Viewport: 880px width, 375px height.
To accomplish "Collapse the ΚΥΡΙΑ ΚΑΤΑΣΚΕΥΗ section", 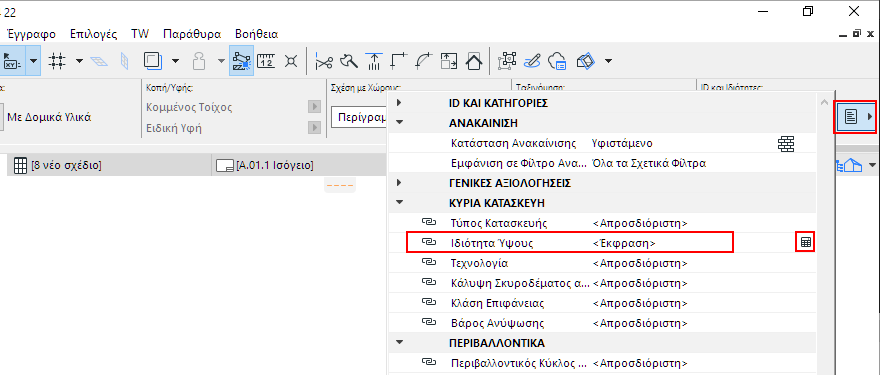I will click(399, 202).
